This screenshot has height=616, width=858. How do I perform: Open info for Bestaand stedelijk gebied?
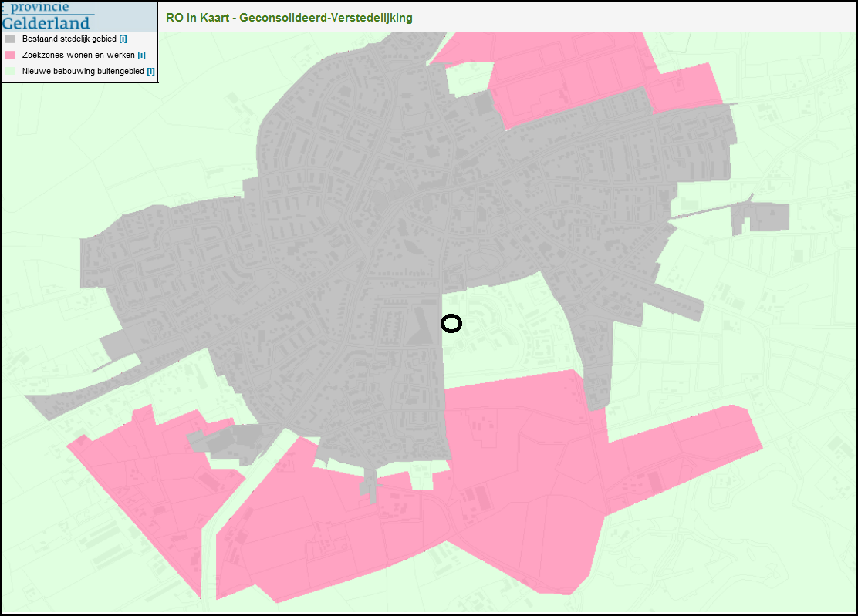click(x=123, y=39)
